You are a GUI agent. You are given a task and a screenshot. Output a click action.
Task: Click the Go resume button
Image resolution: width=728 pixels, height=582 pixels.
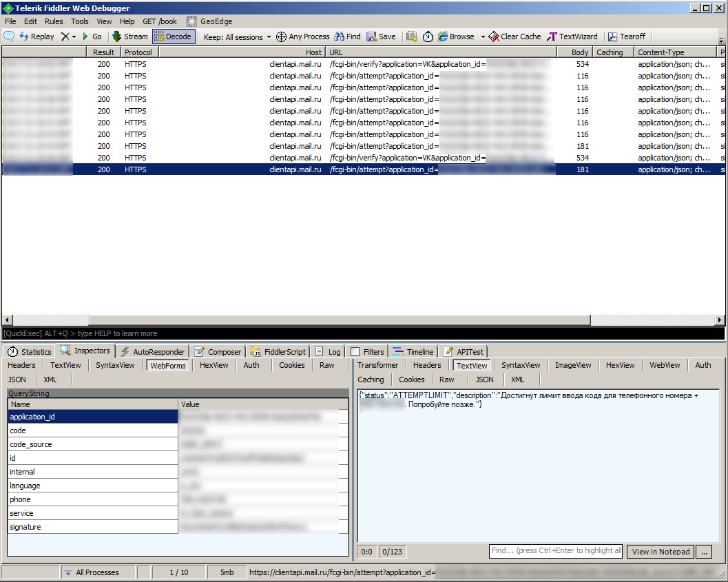pyautogui.click(x=92, y=37)
